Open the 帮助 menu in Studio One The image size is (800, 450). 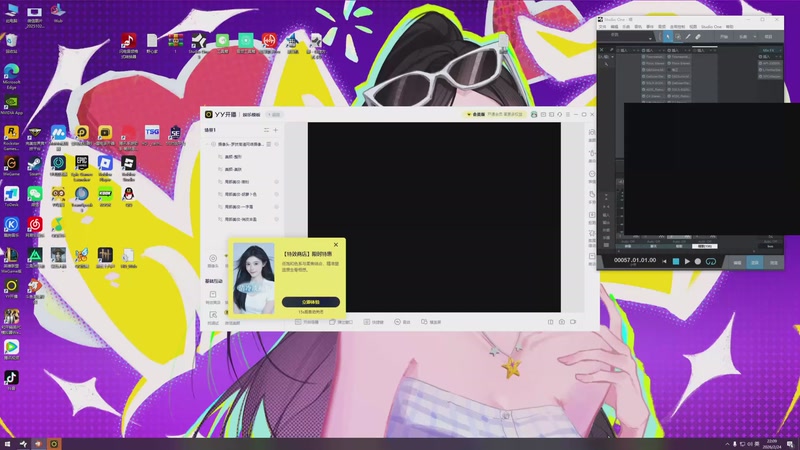tap(730, 27)
